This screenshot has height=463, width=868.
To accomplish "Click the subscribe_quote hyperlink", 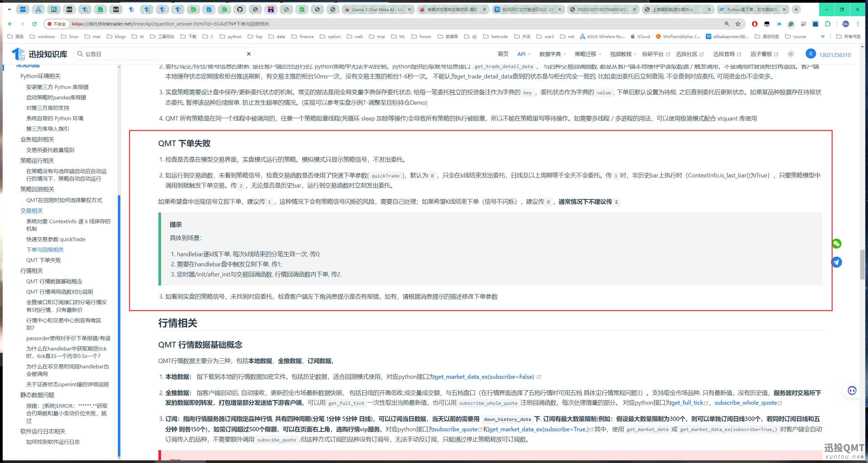I will (456, 429).
